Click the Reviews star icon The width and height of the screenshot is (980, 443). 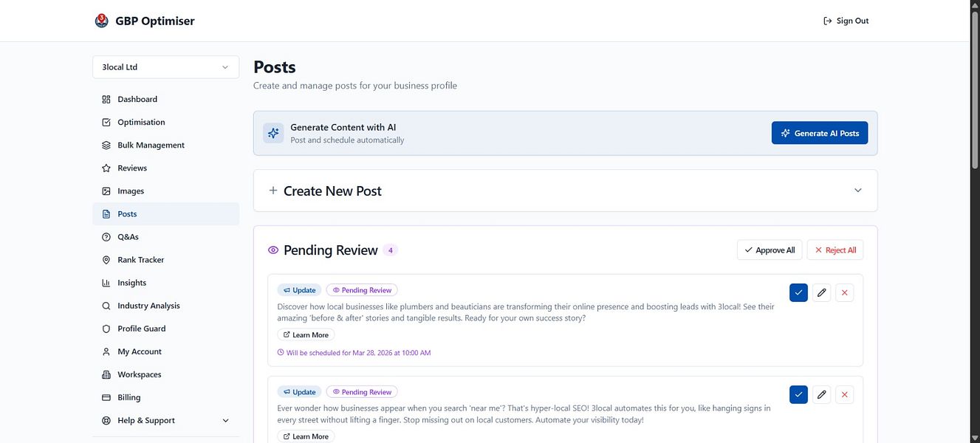coord(106,168)
